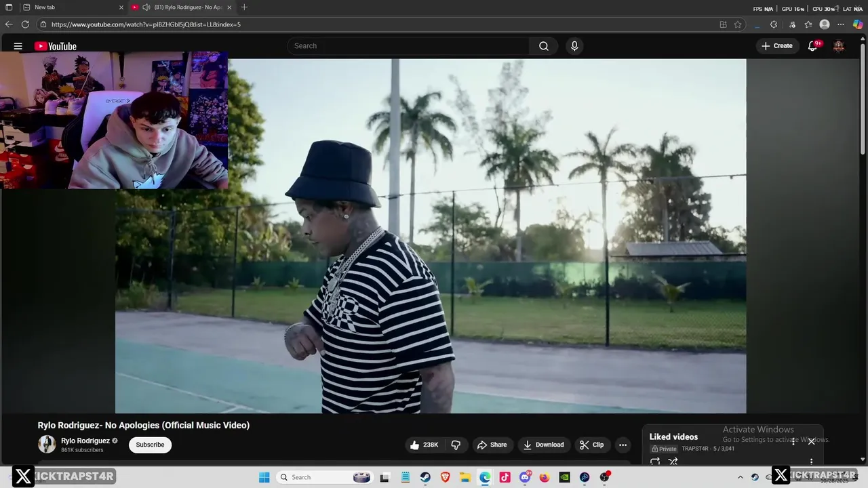
Task: Open the Windows Start menu
Action: point(264,477)
